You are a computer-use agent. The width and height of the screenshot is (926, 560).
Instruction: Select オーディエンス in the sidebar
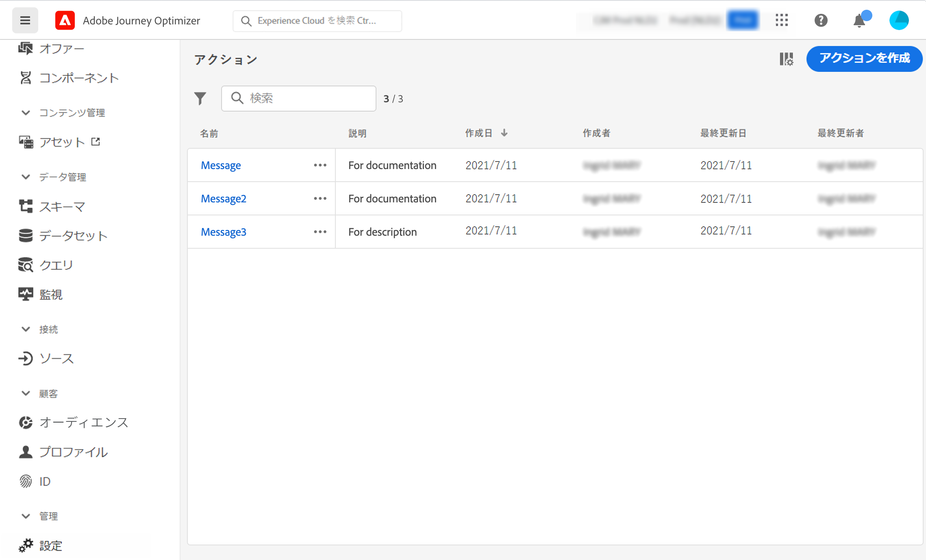tap(83, 423)
